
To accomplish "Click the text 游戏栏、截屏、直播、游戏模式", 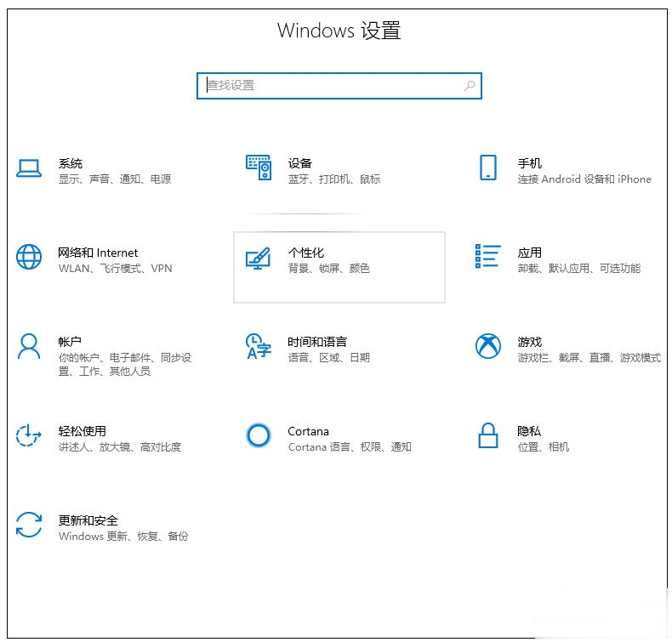I will point(589,358).
